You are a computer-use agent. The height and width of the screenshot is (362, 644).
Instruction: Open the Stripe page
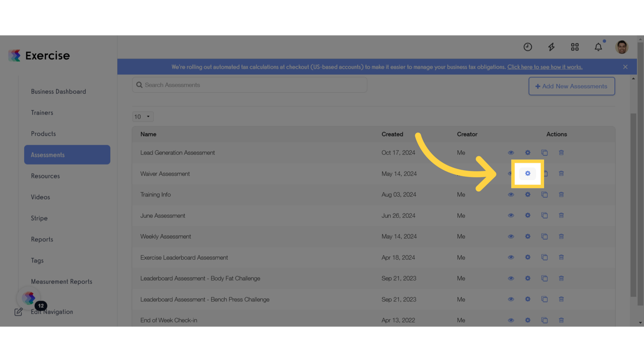click(x=39, y=218)
